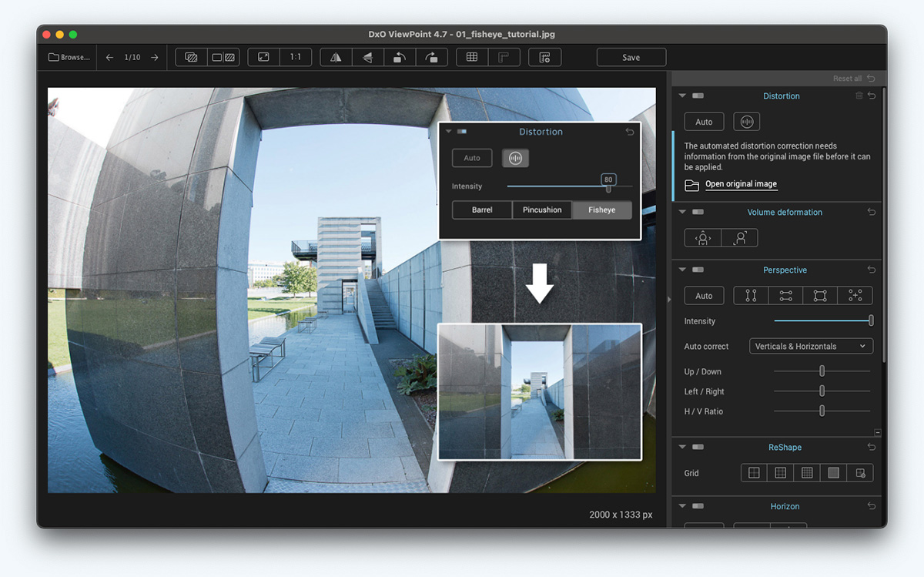Collapse the Horizon panel section
The height and width of the screenshot is (577, 924).
pyautogui.click(x=682, y=506)
